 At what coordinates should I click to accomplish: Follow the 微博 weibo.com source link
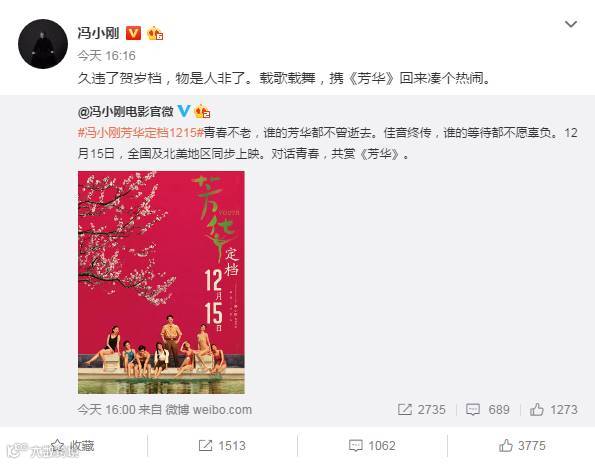pos(208,410)
